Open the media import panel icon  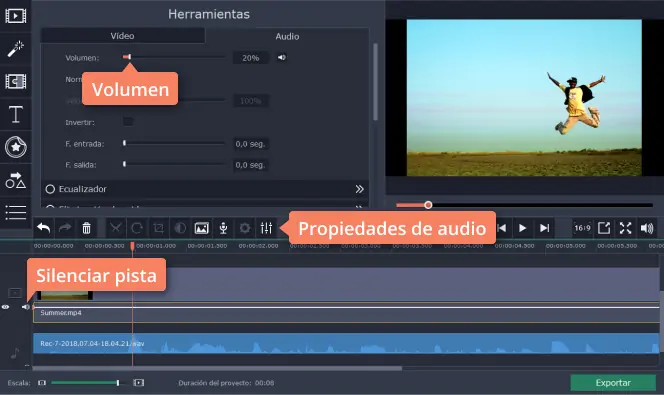coord(16,16)
